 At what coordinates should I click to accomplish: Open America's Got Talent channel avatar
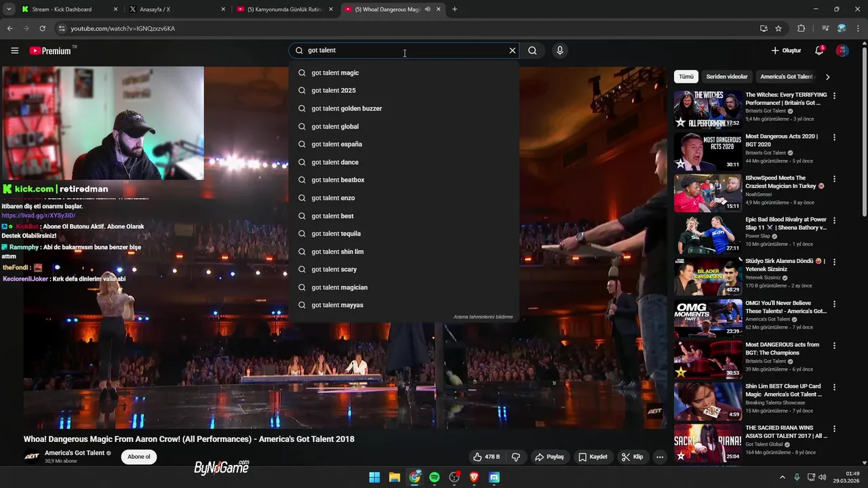pyautogui.click(x=32, y=457)
